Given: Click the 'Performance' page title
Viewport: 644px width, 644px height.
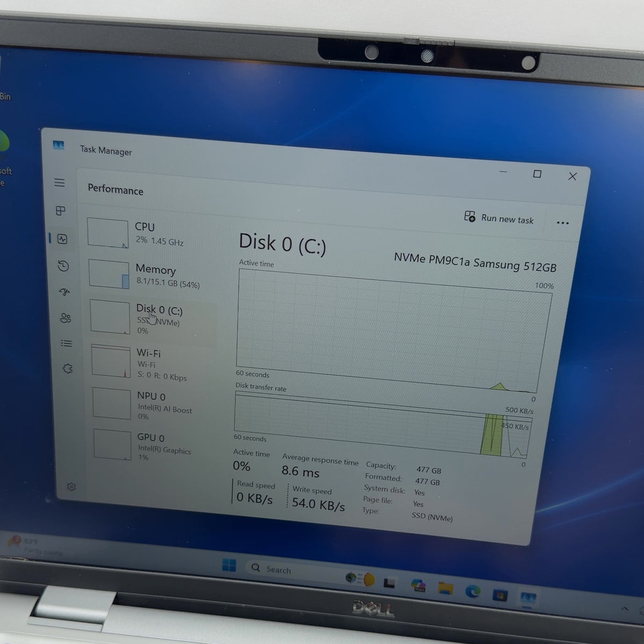Looking at the screenshot, I should 115,189.
